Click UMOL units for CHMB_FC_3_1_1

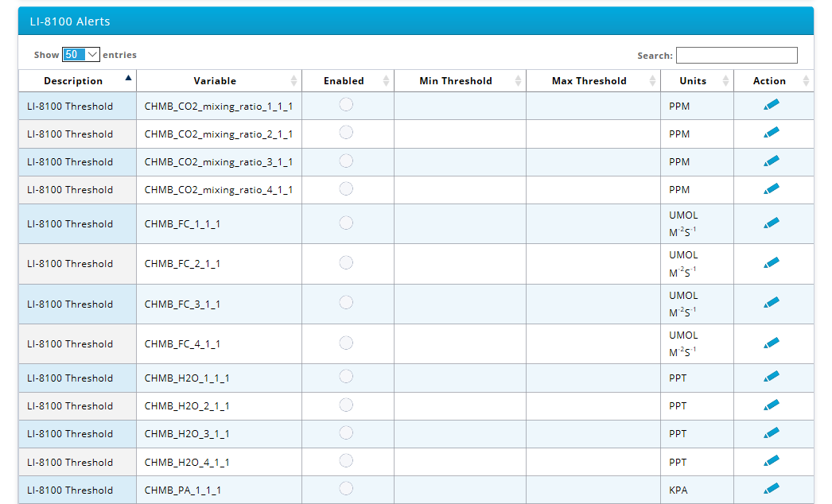pyautogui.click(x=698, y=304)
